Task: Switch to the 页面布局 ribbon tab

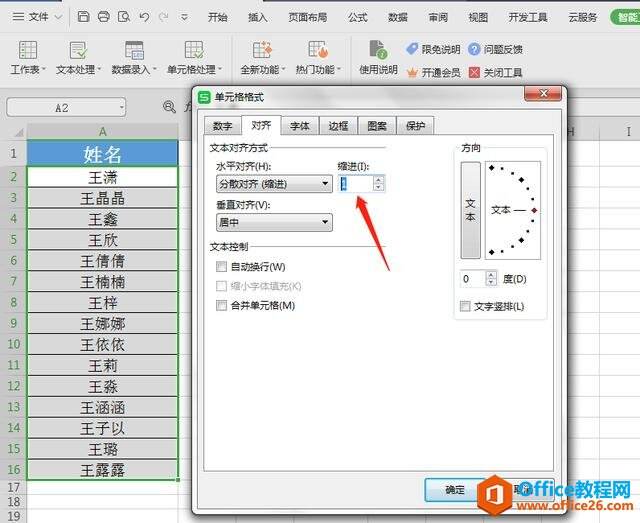Action: 308,17
